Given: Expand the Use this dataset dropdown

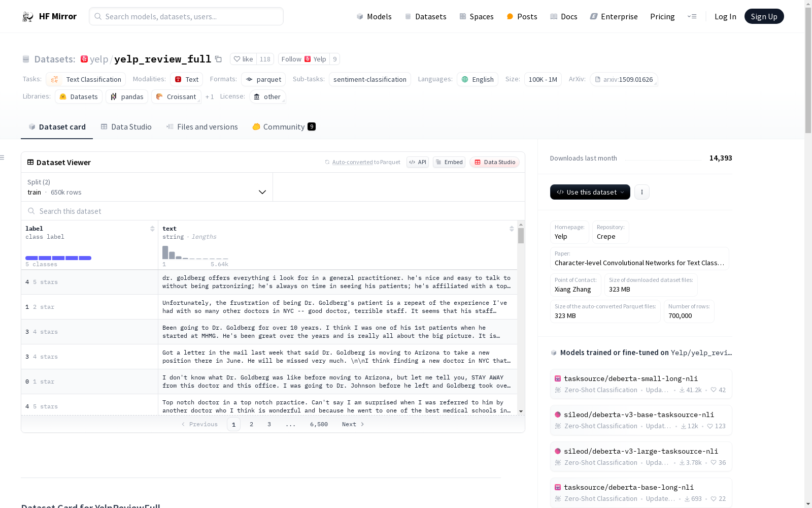Looking at the screenshot, I should pyautogui.click(x=590, y=192).
